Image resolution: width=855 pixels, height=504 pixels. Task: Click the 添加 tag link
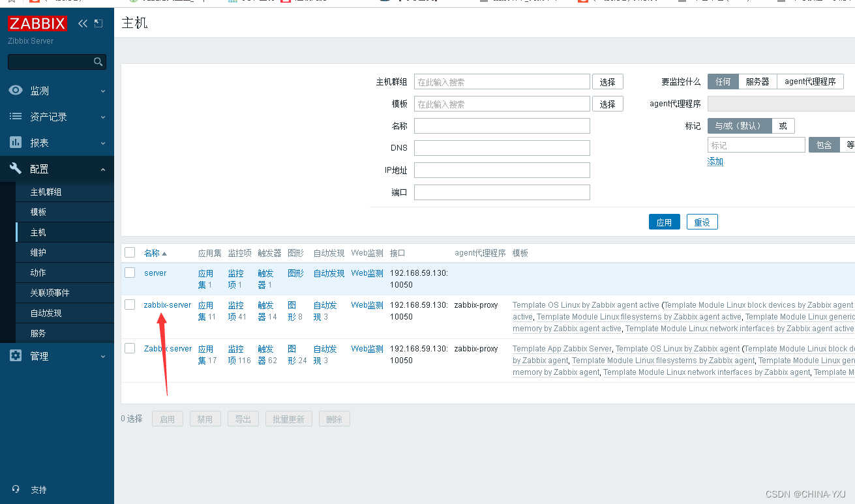[x=715, y=162]
